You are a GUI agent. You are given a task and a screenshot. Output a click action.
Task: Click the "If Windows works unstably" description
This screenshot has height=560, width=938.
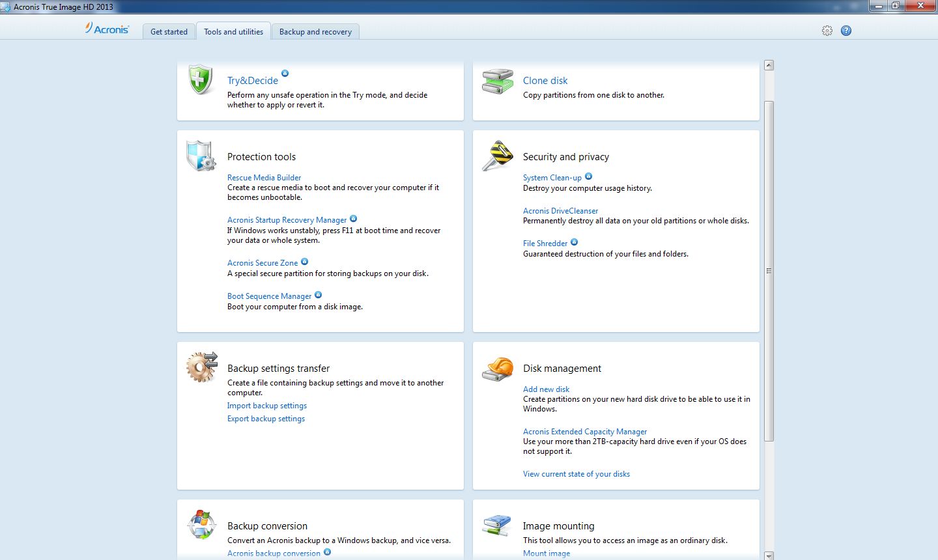(x=334, y=235)
